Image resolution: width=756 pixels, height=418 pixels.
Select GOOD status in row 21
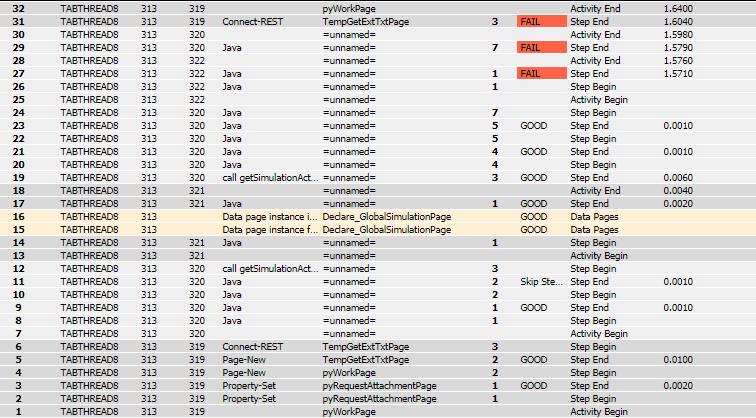533,152
